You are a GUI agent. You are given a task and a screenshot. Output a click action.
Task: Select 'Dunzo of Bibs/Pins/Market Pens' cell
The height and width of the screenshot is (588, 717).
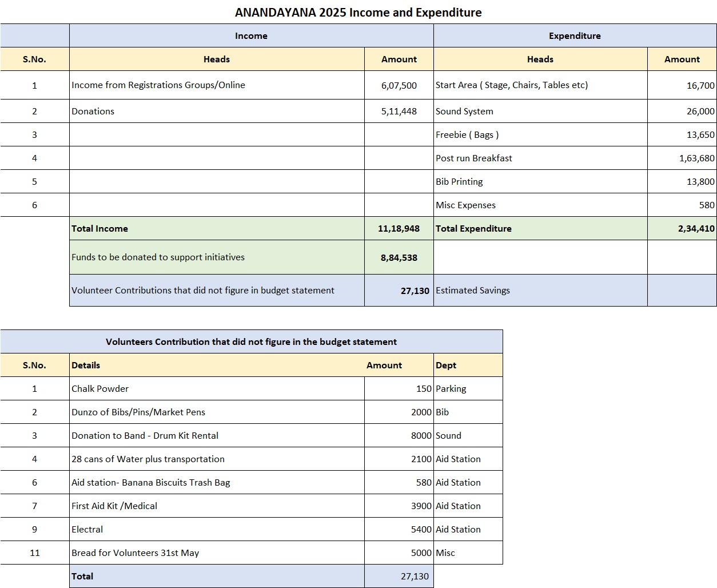[217, 412]
